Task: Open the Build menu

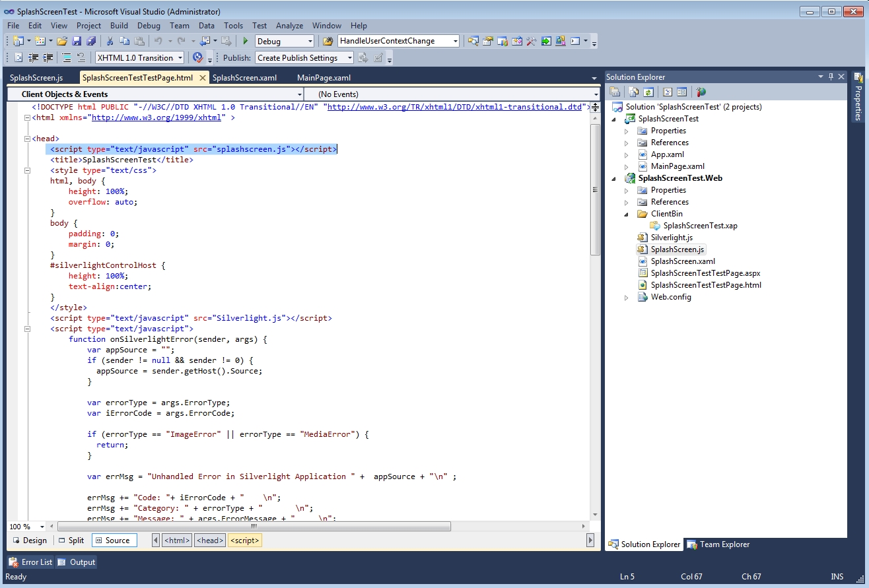Action: tap(119, 26)
